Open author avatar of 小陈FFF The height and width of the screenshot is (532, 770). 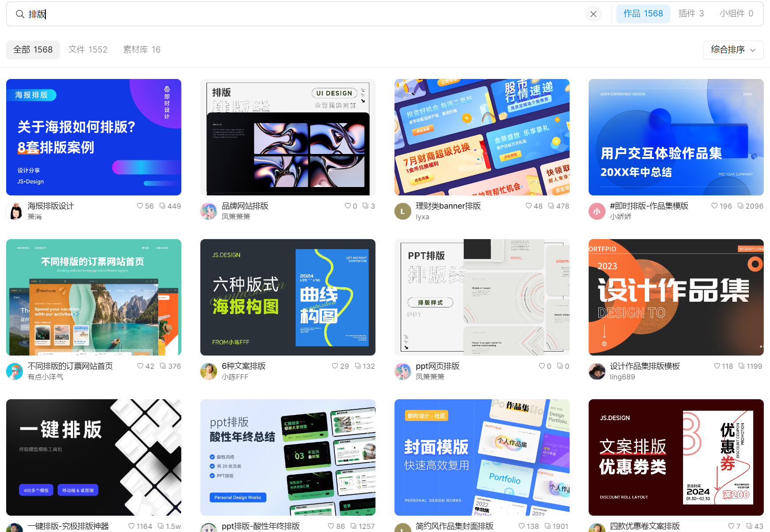(x=209, y=371)
